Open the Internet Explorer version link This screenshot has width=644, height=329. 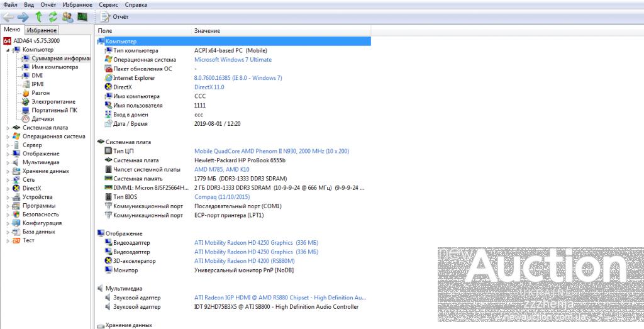coord(238,78)
